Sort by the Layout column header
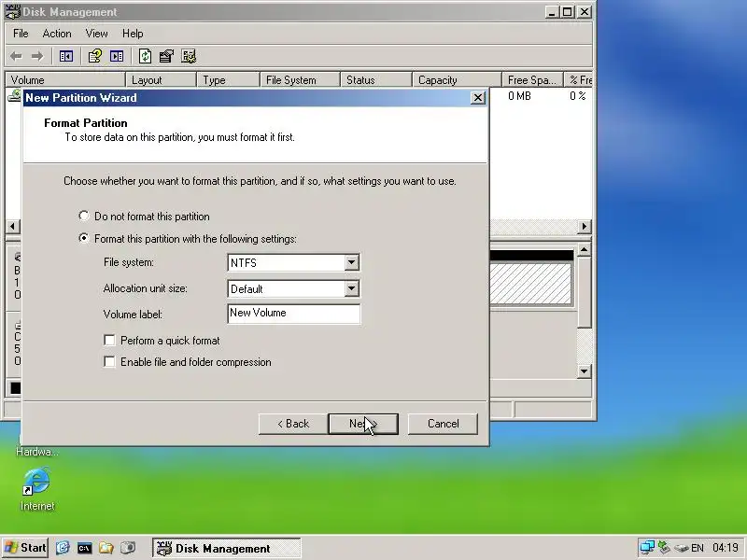The image size is (747, 560). tap(161, 80)
